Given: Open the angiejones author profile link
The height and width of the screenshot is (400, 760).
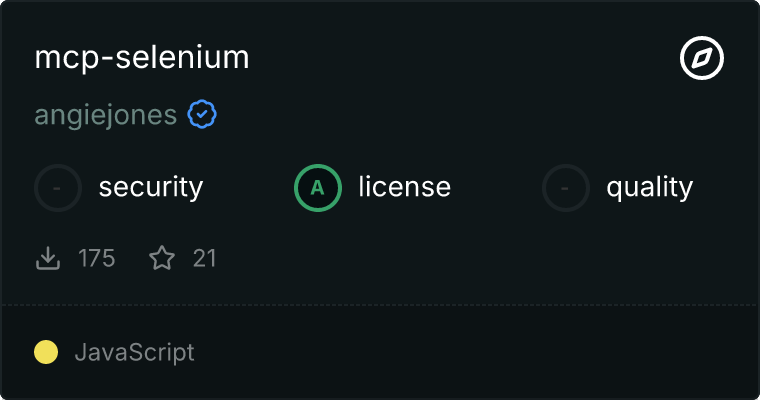Looking at the screenshot, I should (106, 115).
